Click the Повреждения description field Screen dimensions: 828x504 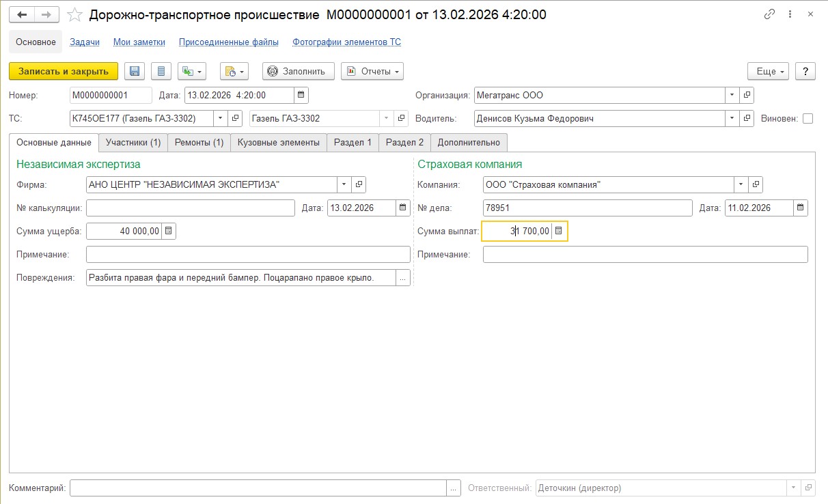pyautogui.click(x=240, y=277)
